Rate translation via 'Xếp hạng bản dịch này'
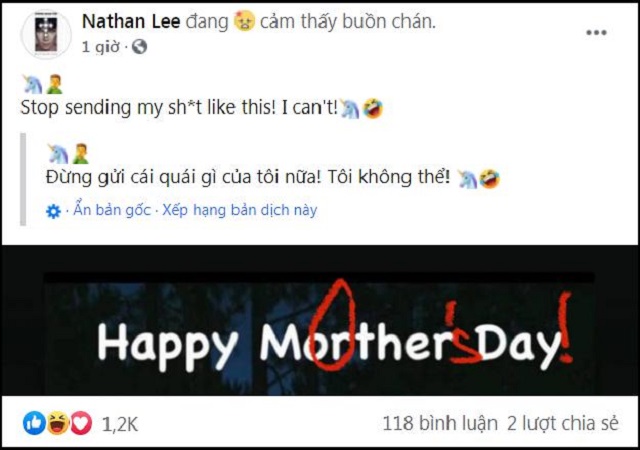 [x=240, y=210]
